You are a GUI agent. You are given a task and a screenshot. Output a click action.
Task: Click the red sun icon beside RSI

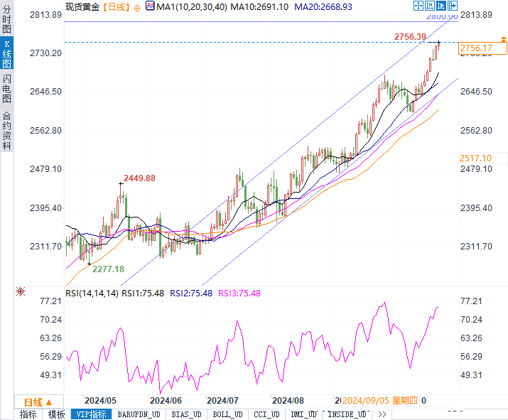click(x=21, y=291)
